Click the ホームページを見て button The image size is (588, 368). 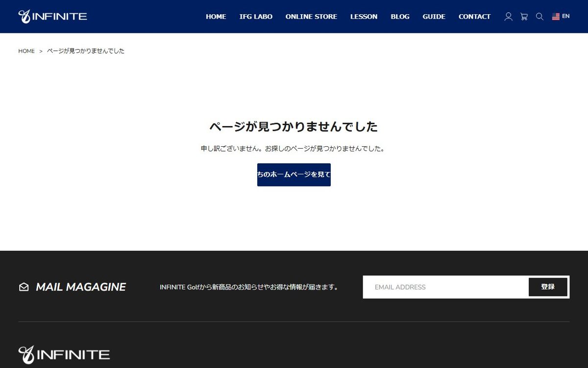pyautogui.click(x=294, y=175)
